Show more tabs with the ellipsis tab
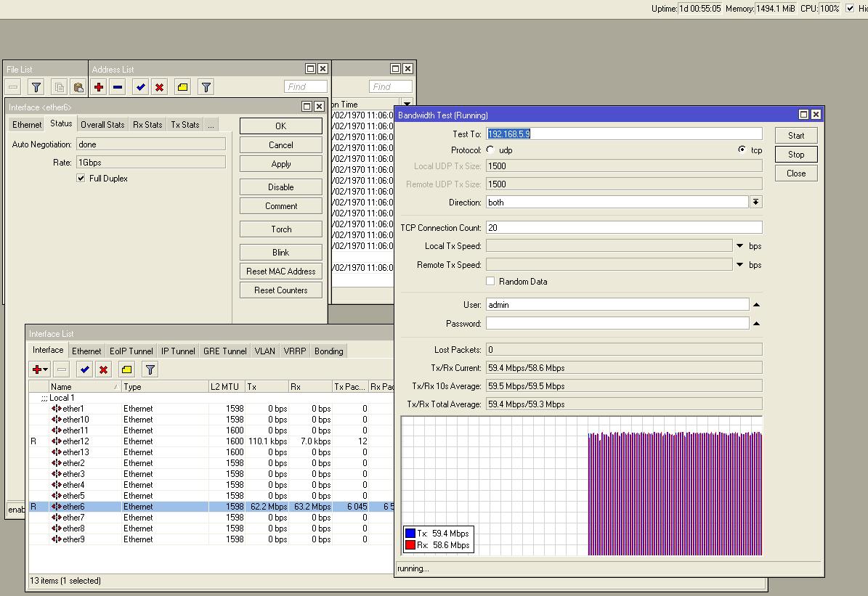The height and width of the screenshot is (596, 868). (211, 125)
